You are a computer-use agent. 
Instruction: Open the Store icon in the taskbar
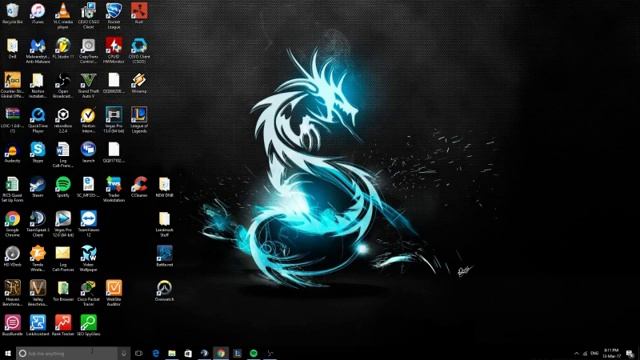pos(188,353)
